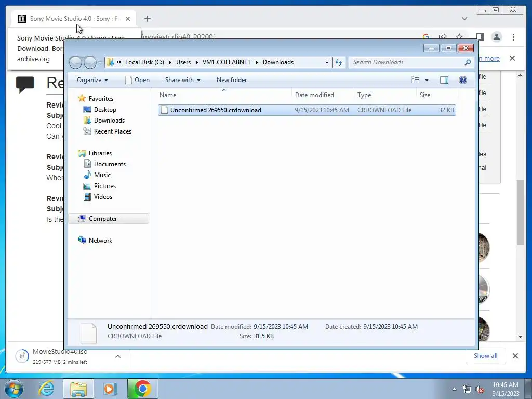Click the muted volume tray icon
532x399 pixels.
(480, 390)
